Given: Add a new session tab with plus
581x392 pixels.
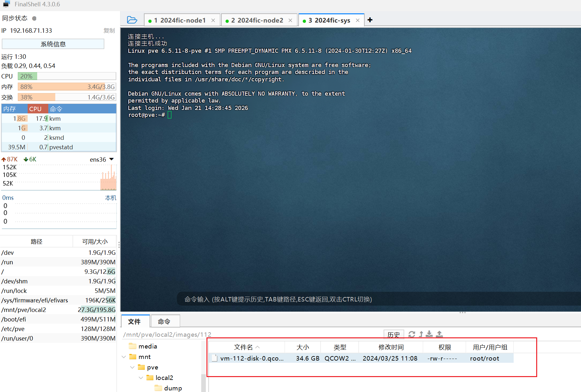Looking at the screenshot, I should click(370, 20).
